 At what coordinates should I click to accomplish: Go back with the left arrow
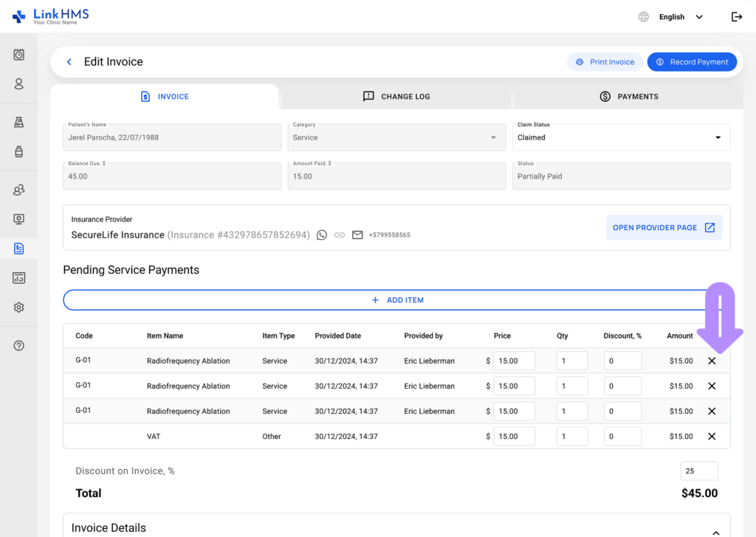pyautogui.click(x=69, y=62)
